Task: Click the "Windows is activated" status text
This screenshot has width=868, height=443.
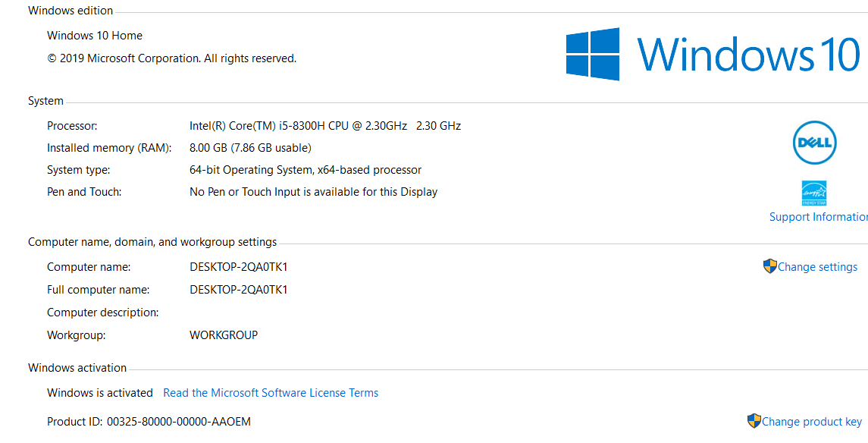Action: click(100, 393)
